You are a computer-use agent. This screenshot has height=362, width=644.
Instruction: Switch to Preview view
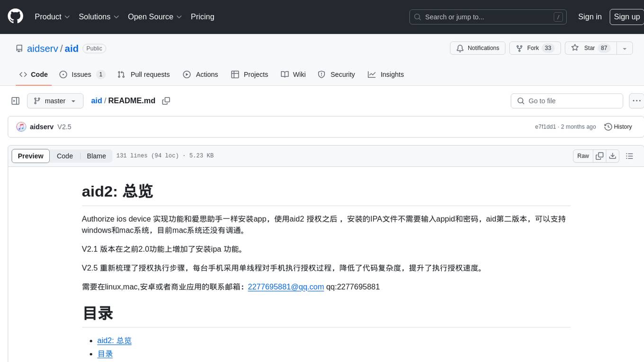tap(31, 156)
